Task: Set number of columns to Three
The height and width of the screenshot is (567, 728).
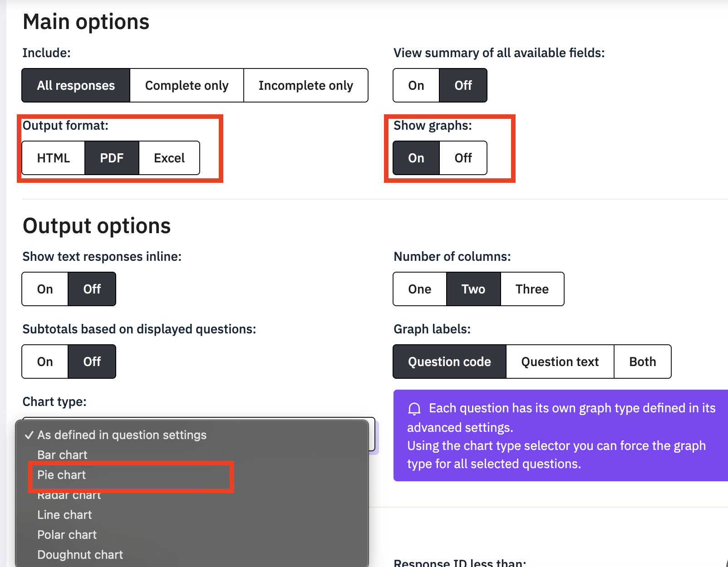Action: click(532, 289)
